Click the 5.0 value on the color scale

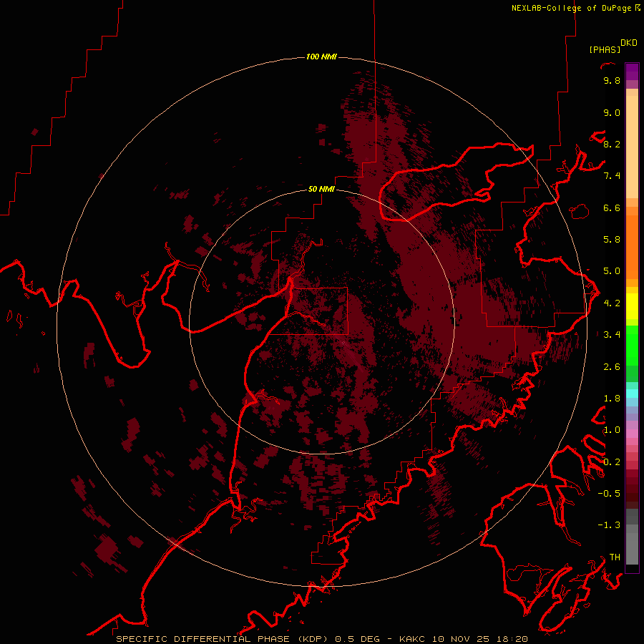[612, 271]
